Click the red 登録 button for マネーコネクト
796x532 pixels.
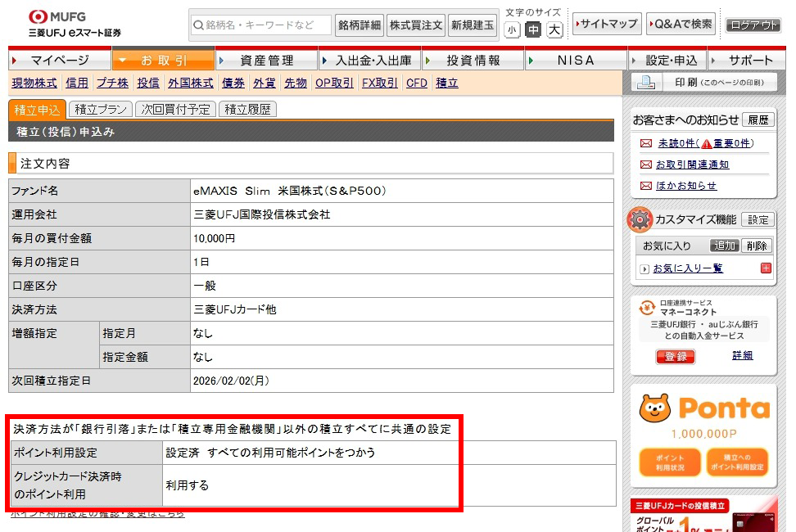pyautogui.click(x=675, y=357)
